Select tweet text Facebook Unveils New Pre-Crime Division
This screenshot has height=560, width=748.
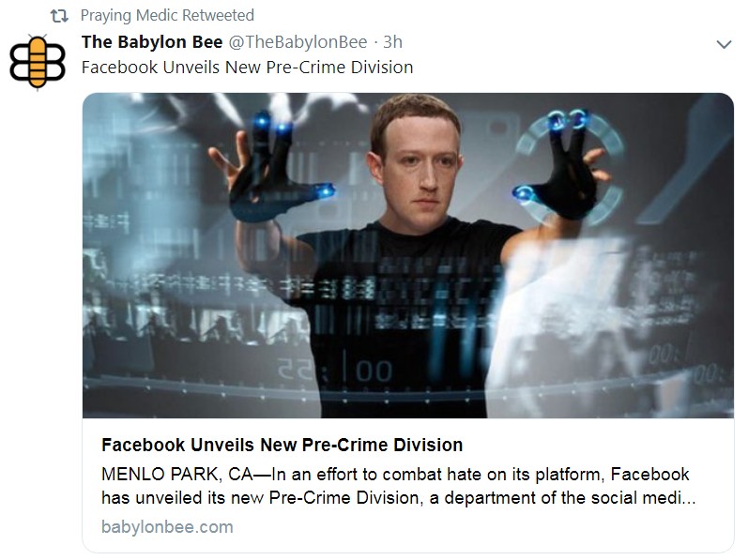pos(247,68)
